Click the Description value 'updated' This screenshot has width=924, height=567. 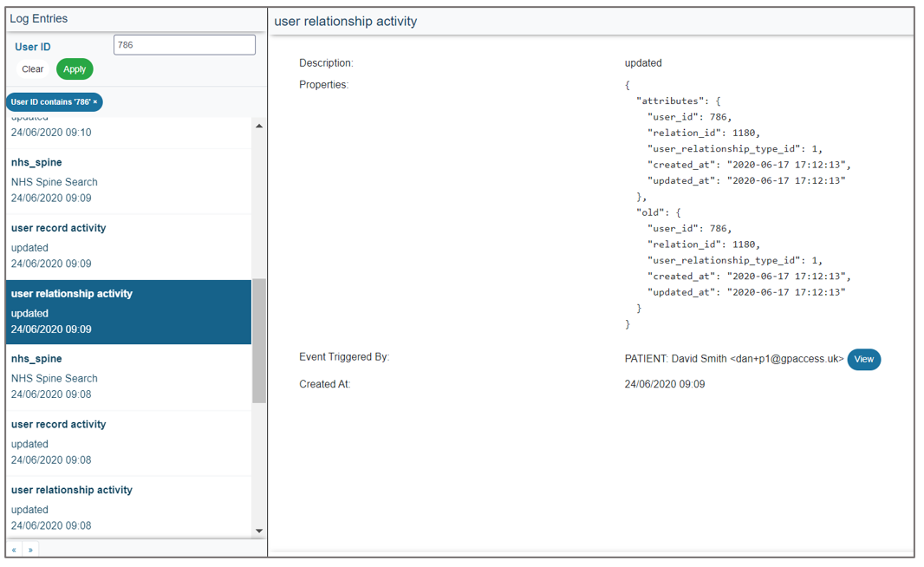point(643,63)
